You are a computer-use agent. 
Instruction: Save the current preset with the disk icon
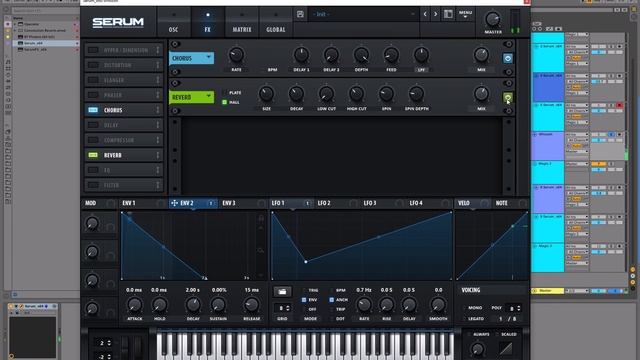pyautogui.click(x=300, y=14)
